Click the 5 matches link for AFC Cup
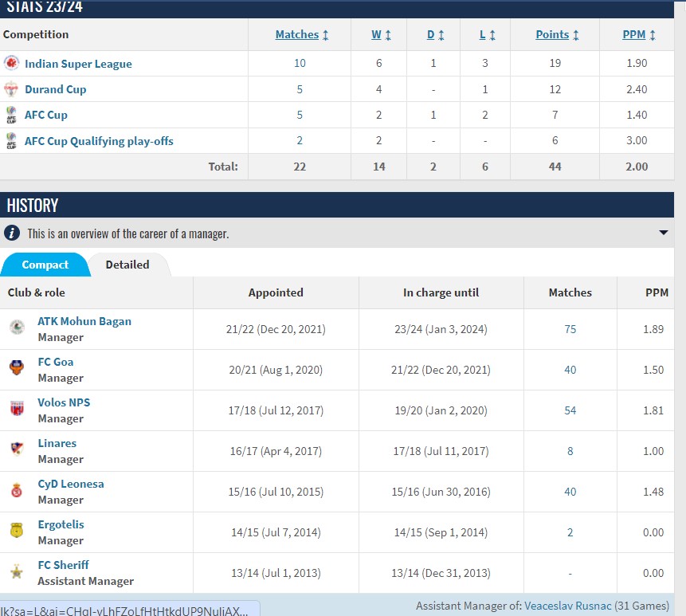The image size is (686, 616). tap(300, 115)
